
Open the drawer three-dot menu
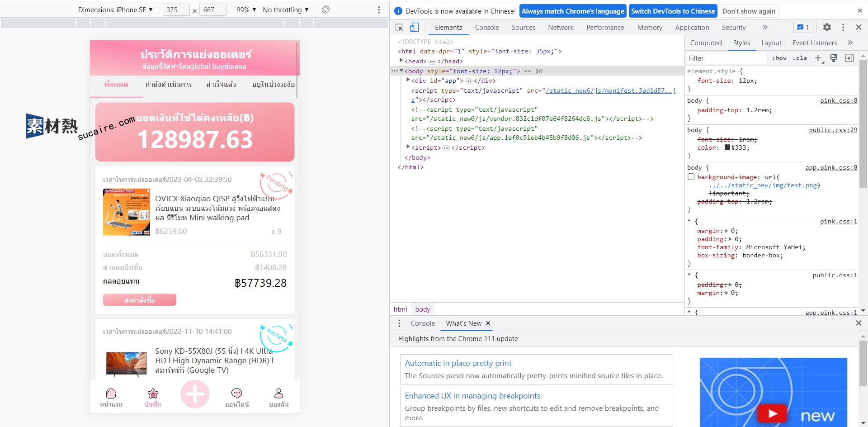coord(399,323)
